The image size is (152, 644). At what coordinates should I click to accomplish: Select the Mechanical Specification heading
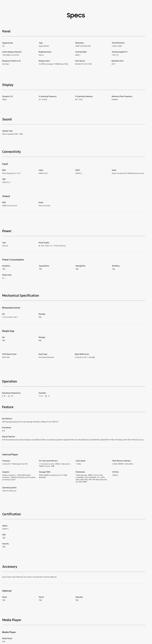[21, 295]
